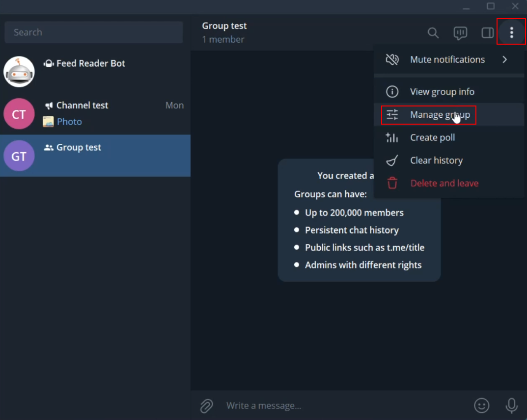Click the Search input field
Screen dimensions: 527x420
93,32
